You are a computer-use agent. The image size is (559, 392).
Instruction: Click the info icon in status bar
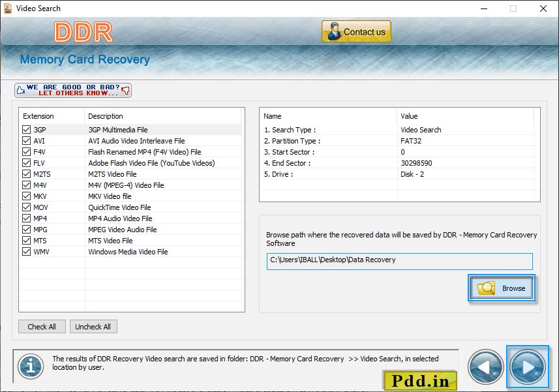pos(31,367)
